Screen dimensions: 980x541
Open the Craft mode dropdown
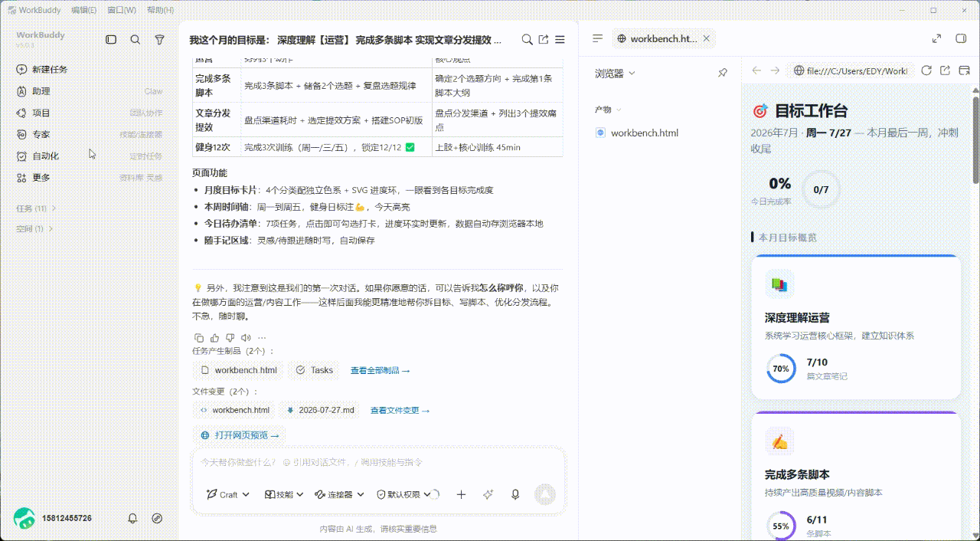coord(228,494)
